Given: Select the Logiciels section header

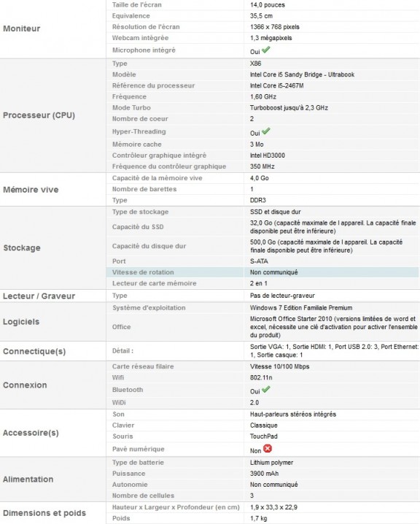Looking at the screenshot, I should (21, 322).
